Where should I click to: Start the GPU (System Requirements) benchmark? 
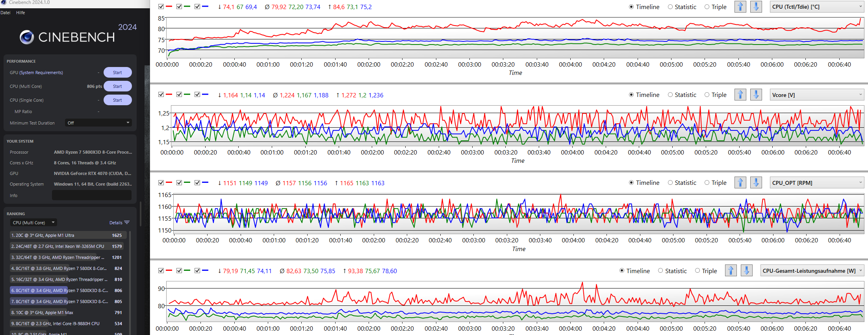(117, 73)
